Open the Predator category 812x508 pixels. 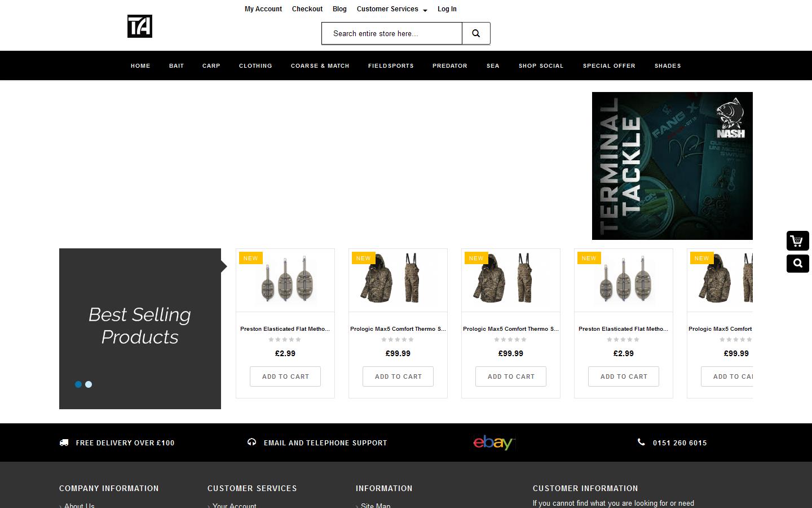(x=450, y=65)
